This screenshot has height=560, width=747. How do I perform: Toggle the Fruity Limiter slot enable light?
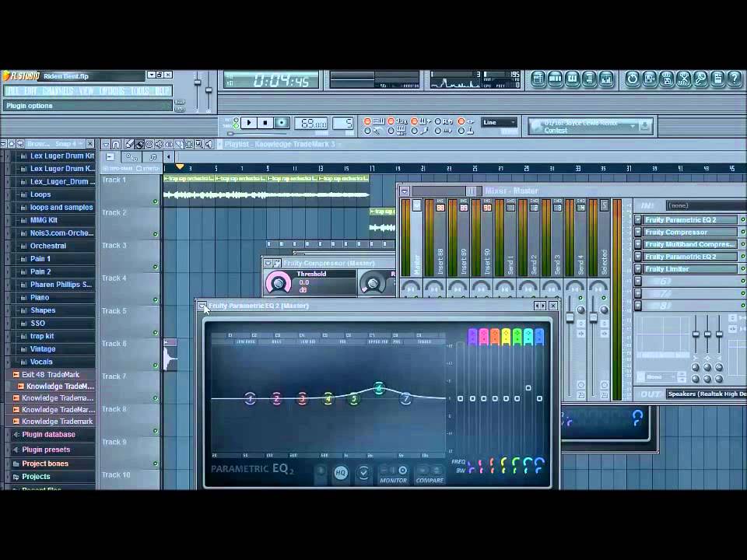tap(742, 269)
